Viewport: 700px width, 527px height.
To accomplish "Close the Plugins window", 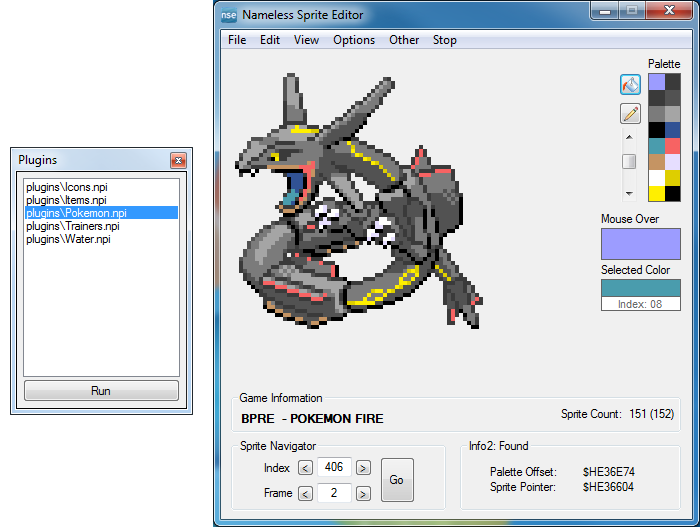I will click(x=179, y=160).
